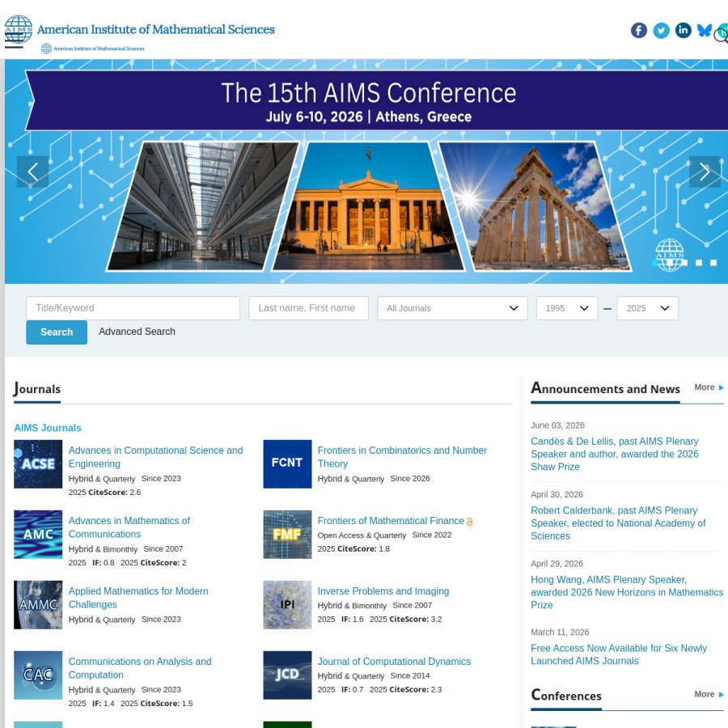728x728 pixels.
Task: Click the open access lock icon beside FMF
Action: 470,522
